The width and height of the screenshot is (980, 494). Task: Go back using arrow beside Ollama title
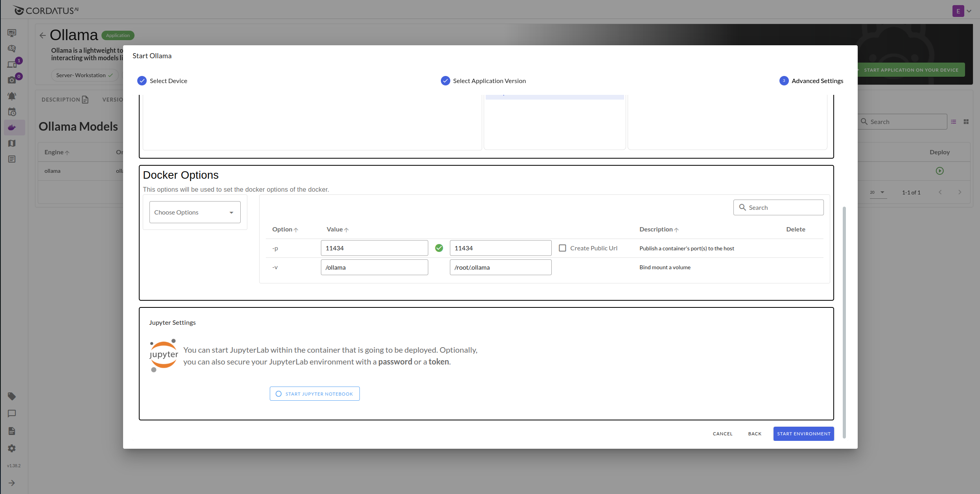pos(42,35)
